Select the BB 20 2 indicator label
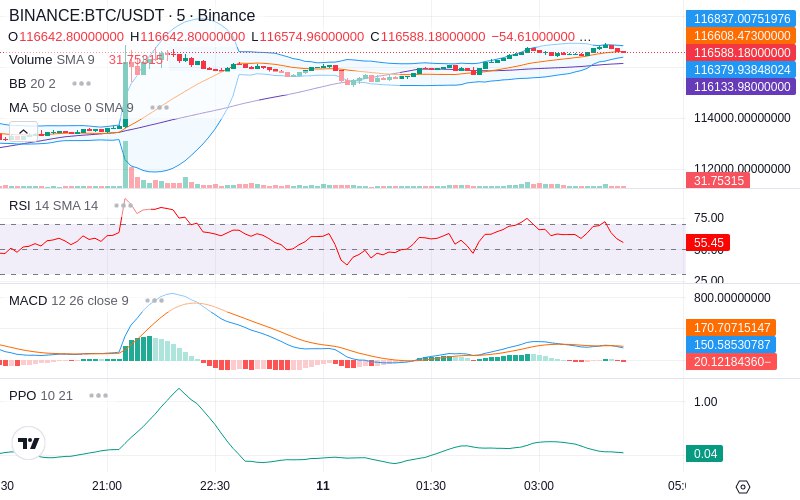Screen dimensions: 800x500 pyautogui.click(x=32, y=84)
